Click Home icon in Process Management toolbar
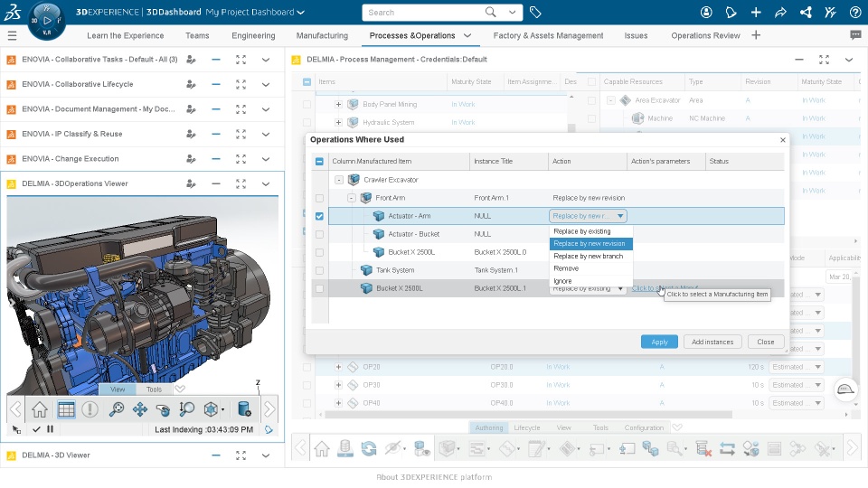This screenshot has height=488, width=868. click(322, 448)
